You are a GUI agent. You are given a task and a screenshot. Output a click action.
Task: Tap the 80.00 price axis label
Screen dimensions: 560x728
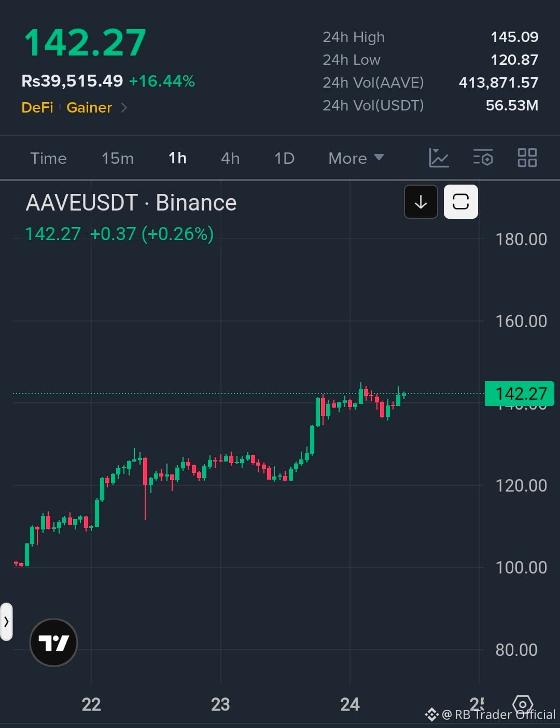(516, 650)
